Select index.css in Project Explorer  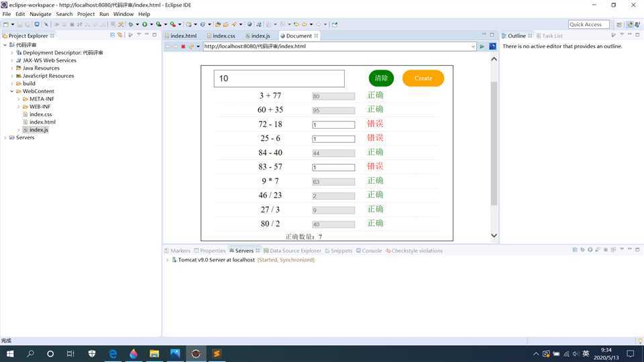click(x=41, y=115)
